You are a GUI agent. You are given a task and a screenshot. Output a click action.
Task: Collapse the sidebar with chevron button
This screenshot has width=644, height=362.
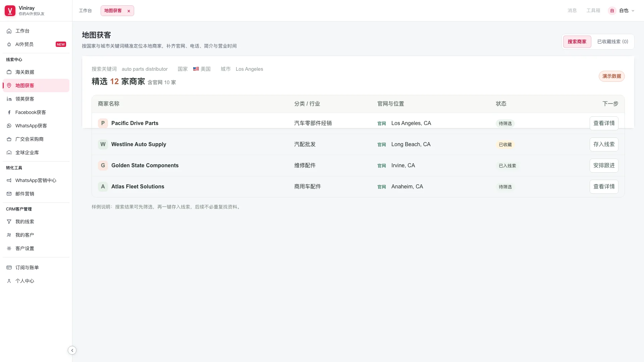[72, 350]
